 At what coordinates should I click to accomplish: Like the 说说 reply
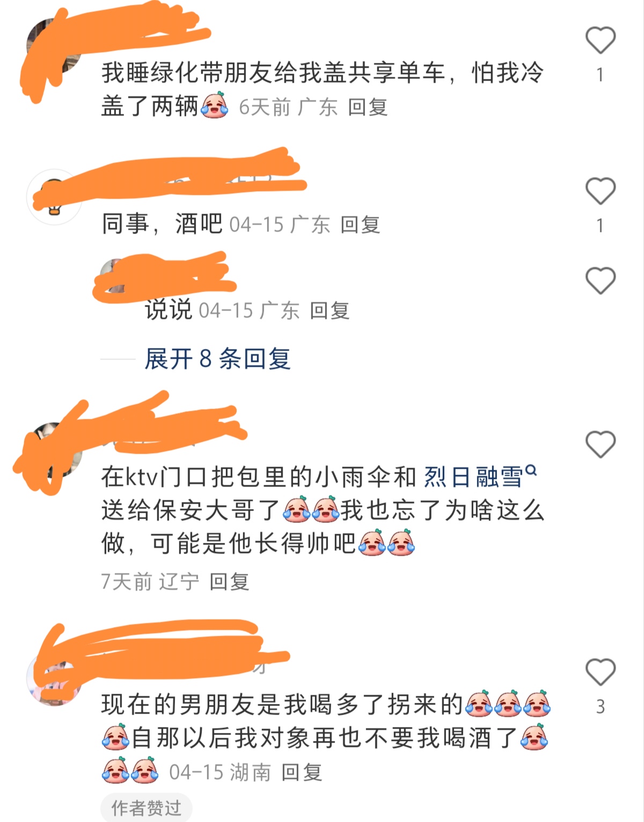pos(600,280)
